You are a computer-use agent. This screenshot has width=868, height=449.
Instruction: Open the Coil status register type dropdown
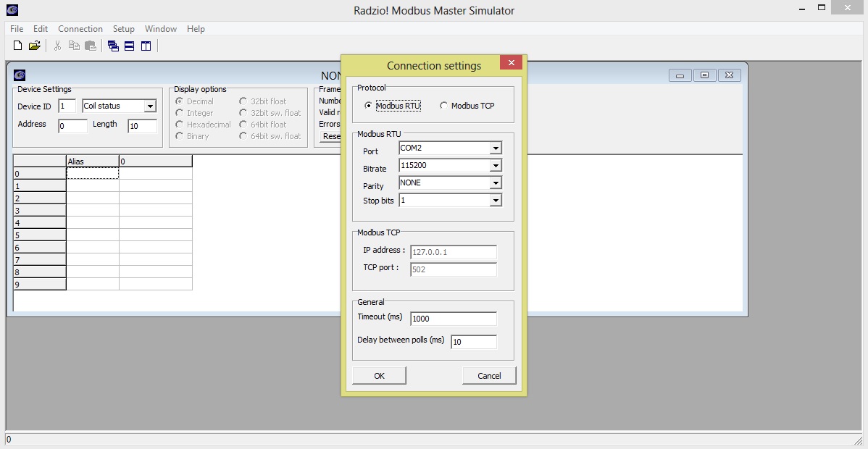point(149,106)
